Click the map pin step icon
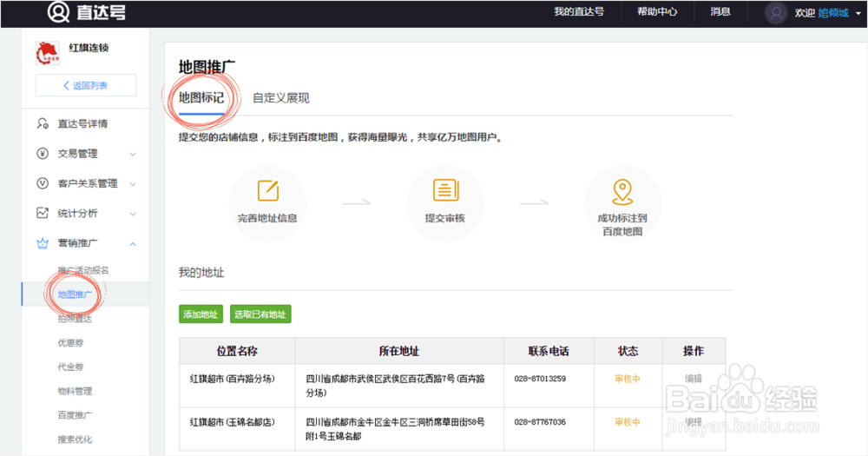The height and width of the screenshot is (456, 868). point(622,192)
